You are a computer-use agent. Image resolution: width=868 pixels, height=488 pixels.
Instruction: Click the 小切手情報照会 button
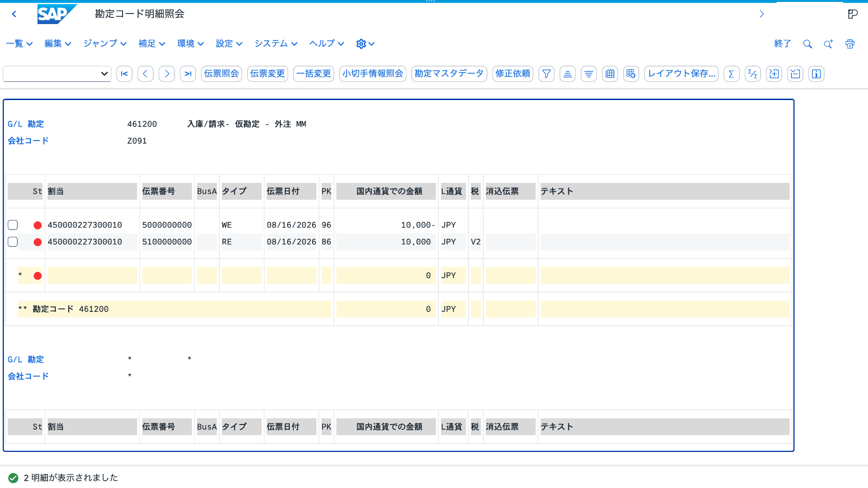pyautogui.click(x=373, y=74)
